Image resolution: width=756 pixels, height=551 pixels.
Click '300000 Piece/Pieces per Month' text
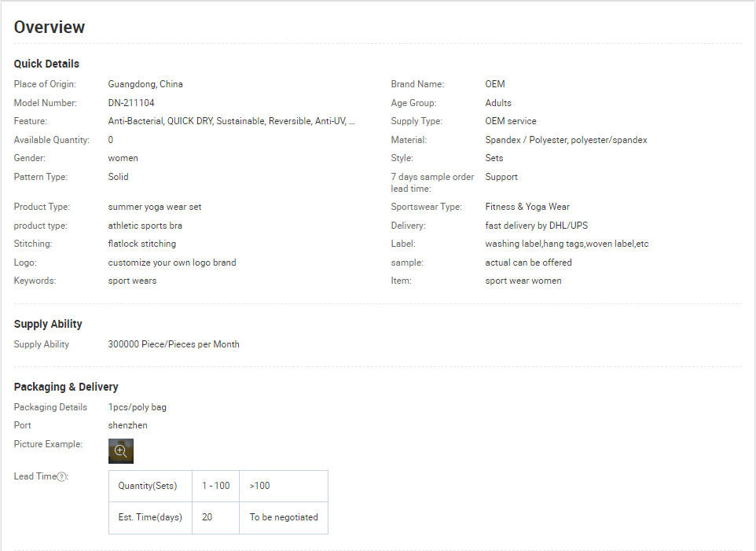[174, 344]
